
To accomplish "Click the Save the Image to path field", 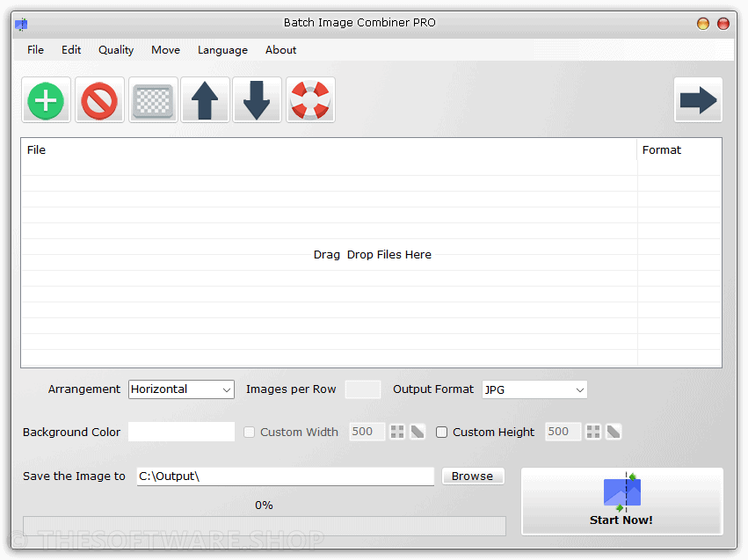I will (286, 476).
